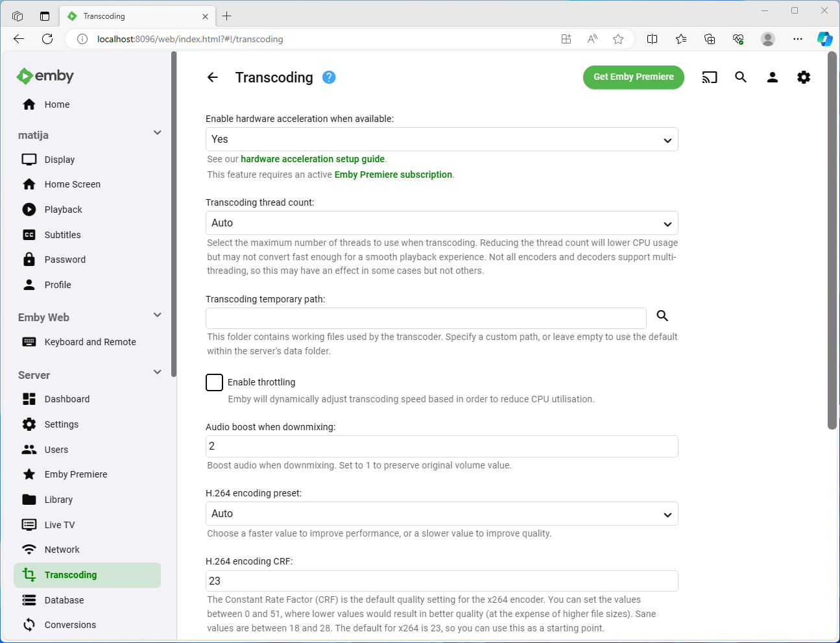Open browser Favorites list icon
The height and width of the screenshot is (643, 840).
(681, 39)
